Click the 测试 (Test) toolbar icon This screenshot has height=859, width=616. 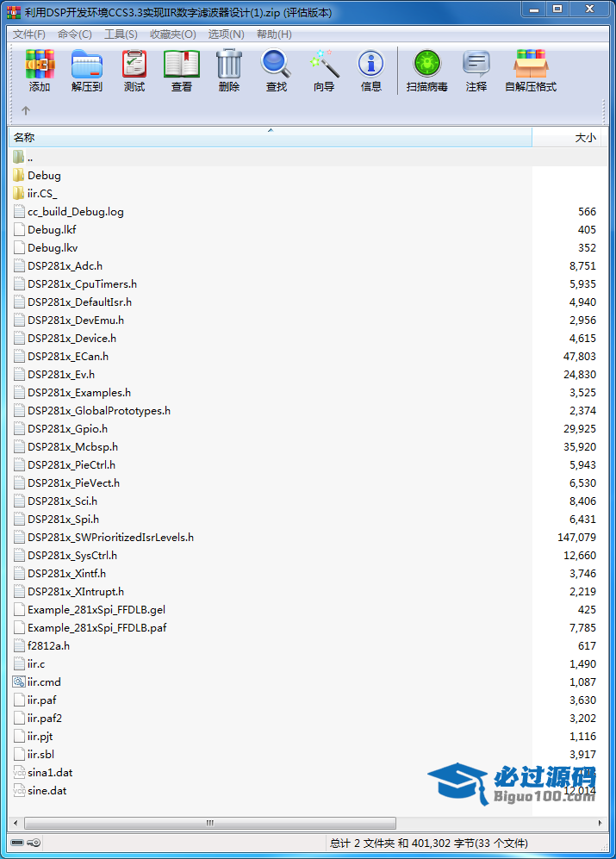[x=134, y=65]
